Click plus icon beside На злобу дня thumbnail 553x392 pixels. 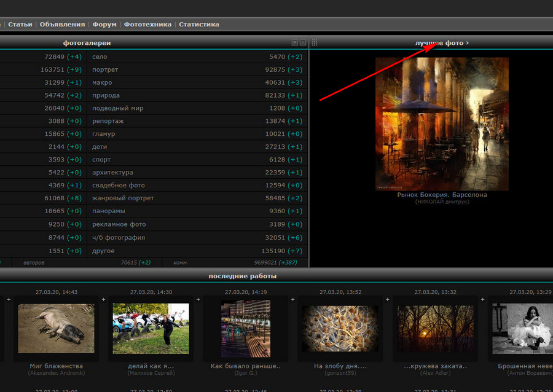292,300
